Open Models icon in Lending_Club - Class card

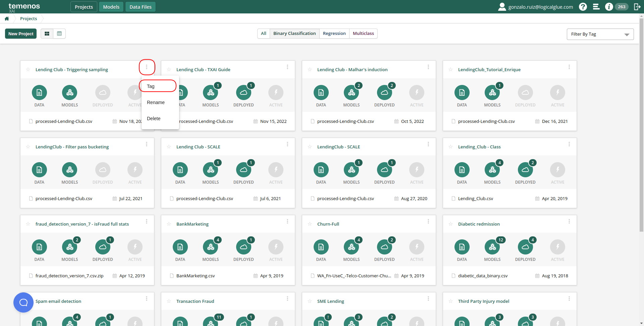(x=492, y=170)
